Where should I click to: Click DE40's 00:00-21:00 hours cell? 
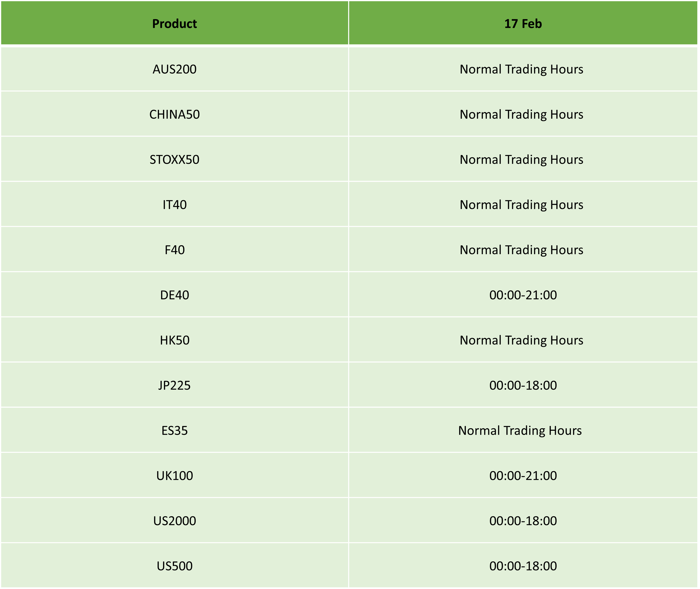point(523,295)
